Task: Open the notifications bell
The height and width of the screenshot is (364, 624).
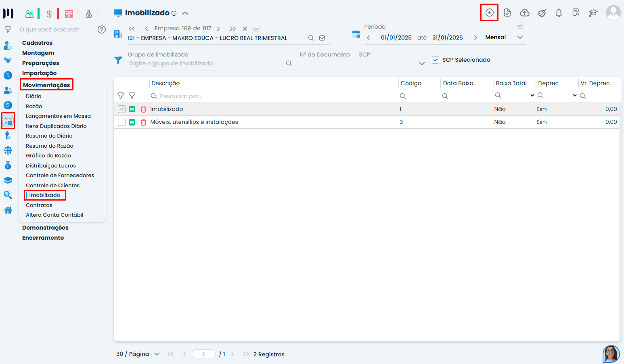Action: [x=559, y=13]
